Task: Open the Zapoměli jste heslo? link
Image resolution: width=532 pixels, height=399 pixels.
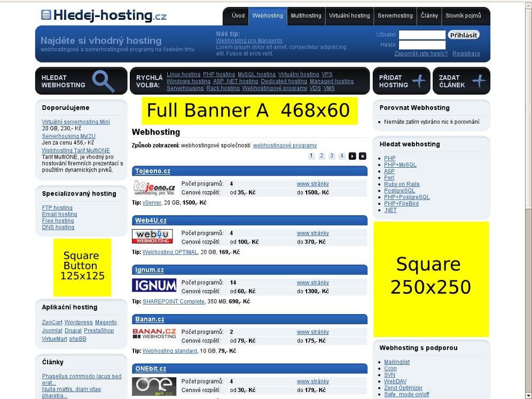Action: (421, 53)
